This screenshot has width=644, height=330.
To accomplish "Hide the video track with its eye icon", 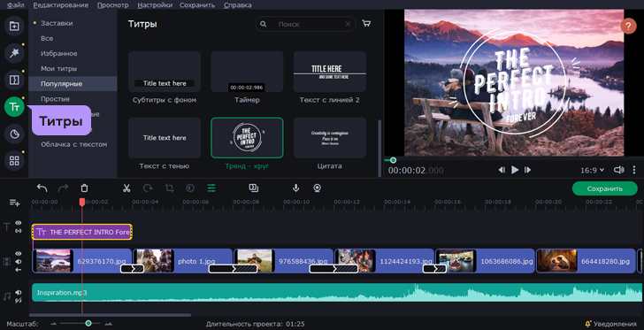I will click(x=19, y=254).
